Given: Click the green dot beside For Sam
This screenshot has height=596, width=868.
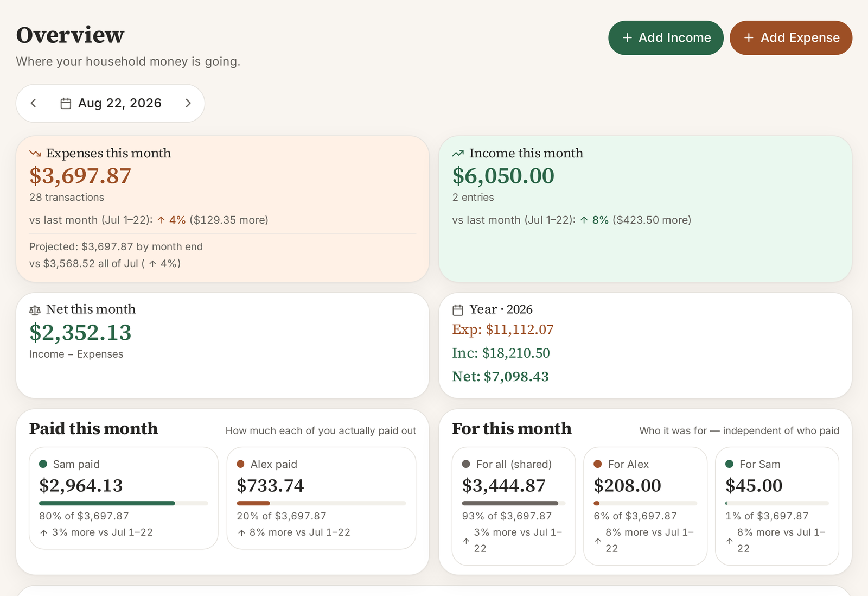Looking at the screenshot, I should tap(730, 464).
